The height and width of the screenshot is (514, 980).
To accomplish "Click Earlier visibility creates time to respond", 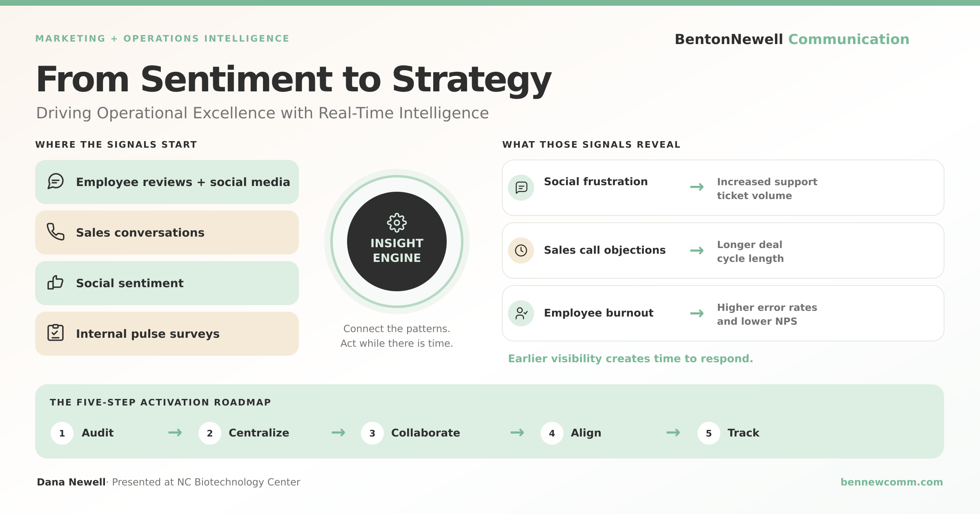I will point(630,359).
